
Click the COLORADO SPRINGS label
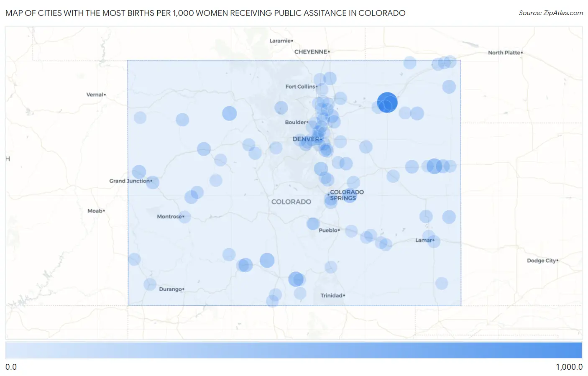click(347, 195)
